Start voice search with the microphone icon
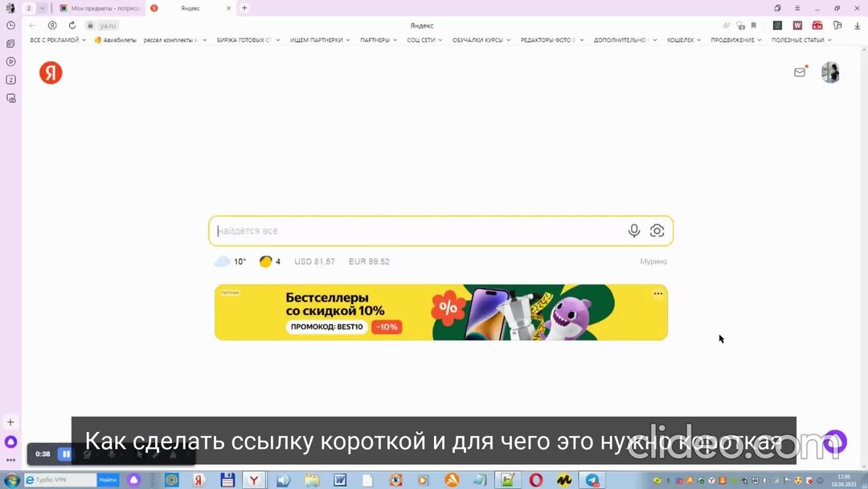The height and width of the screenshot is (489, 868). point(634,230)
